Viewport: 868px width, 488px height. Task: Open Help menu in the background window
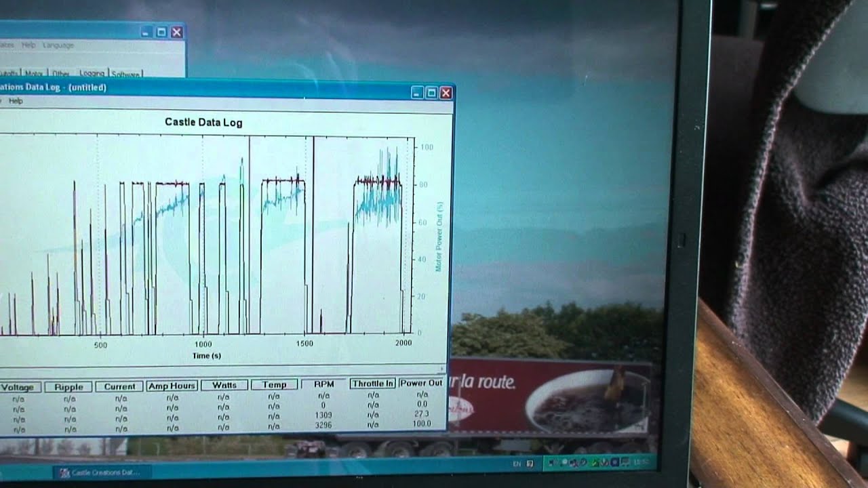tap(28, 45)
